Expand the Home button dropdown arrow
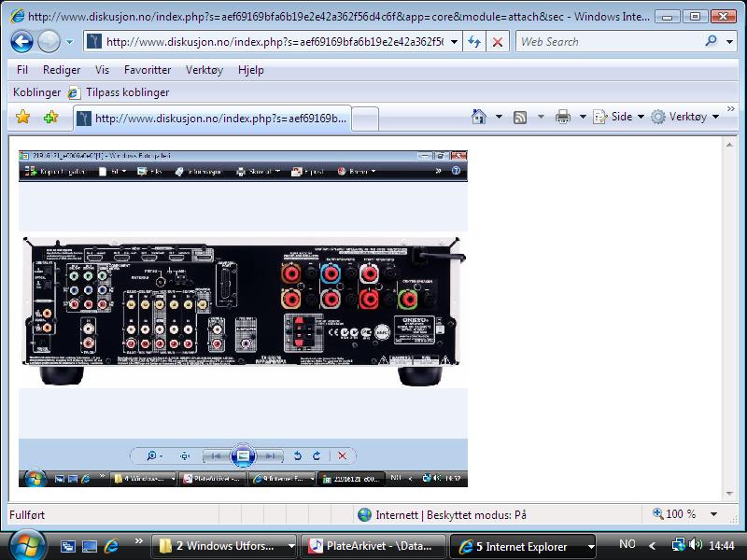The width and height of the screenshot is (747, 560). [499, 117]
